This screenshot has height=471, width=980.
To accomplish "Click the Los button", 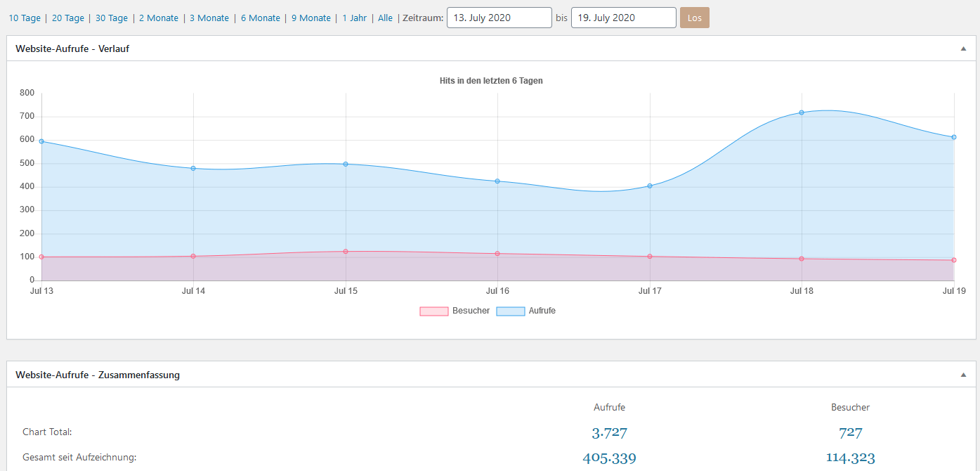I will pyautogui.click(x=695, y=18).
